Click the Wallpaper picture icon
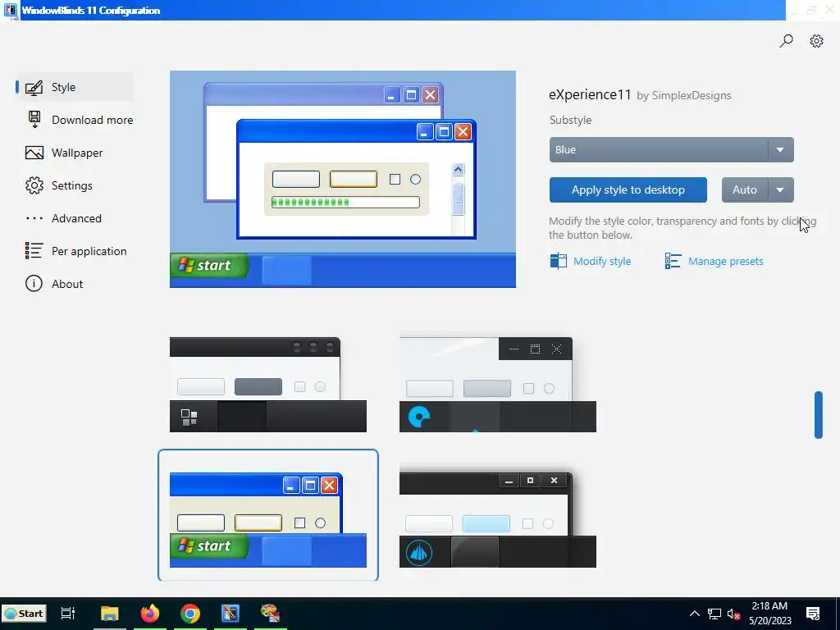This screenshot has width=840, height=630. [34, 153]
